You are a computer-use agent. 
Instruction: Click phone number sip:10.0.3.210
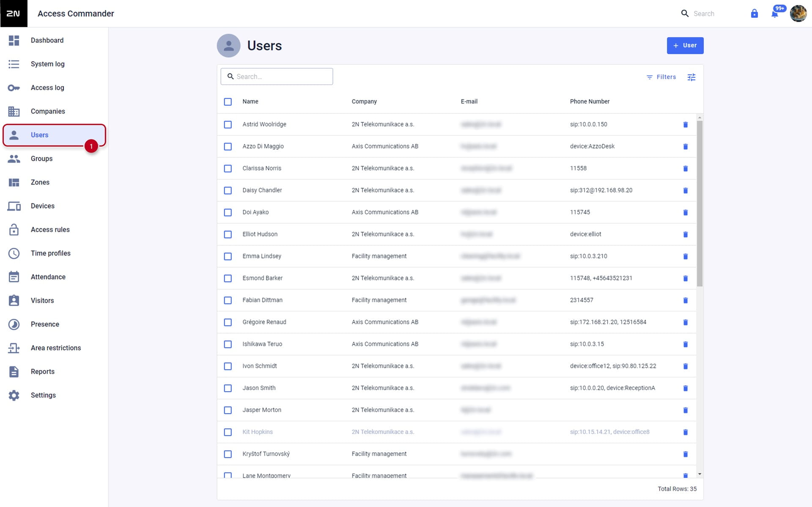588,256
